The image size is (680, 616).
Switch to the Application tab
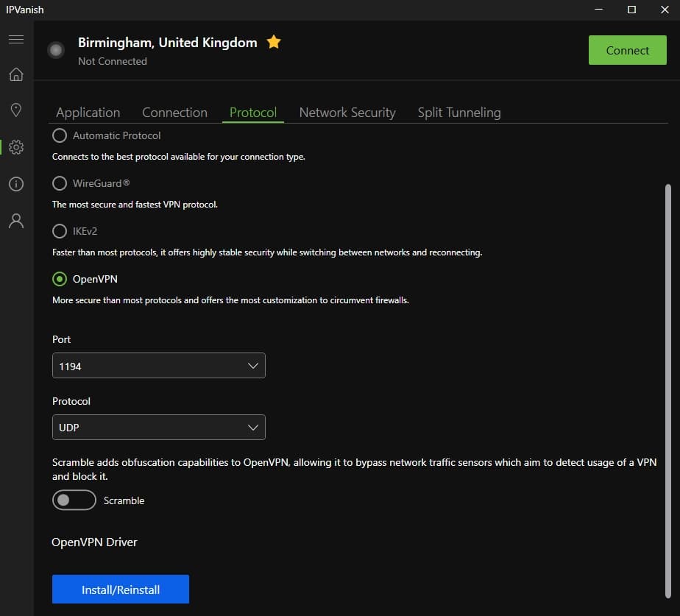88,113
